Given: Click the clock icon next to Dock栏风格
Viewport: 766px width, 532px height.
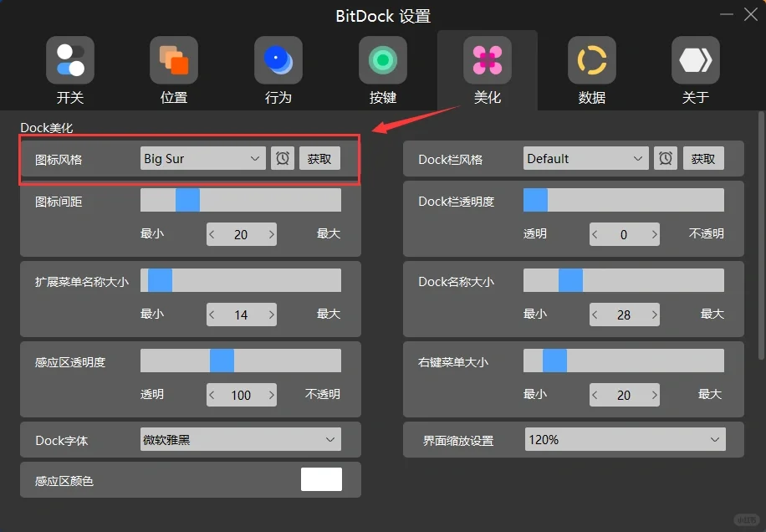Looking at the screenshot, I should point(666,158).
